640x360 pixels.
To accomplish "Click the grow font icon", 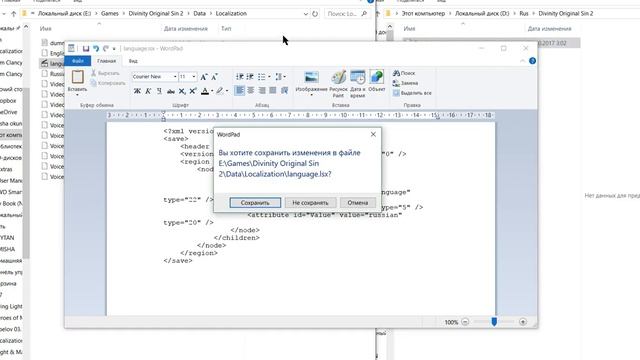I will [204, 77].
